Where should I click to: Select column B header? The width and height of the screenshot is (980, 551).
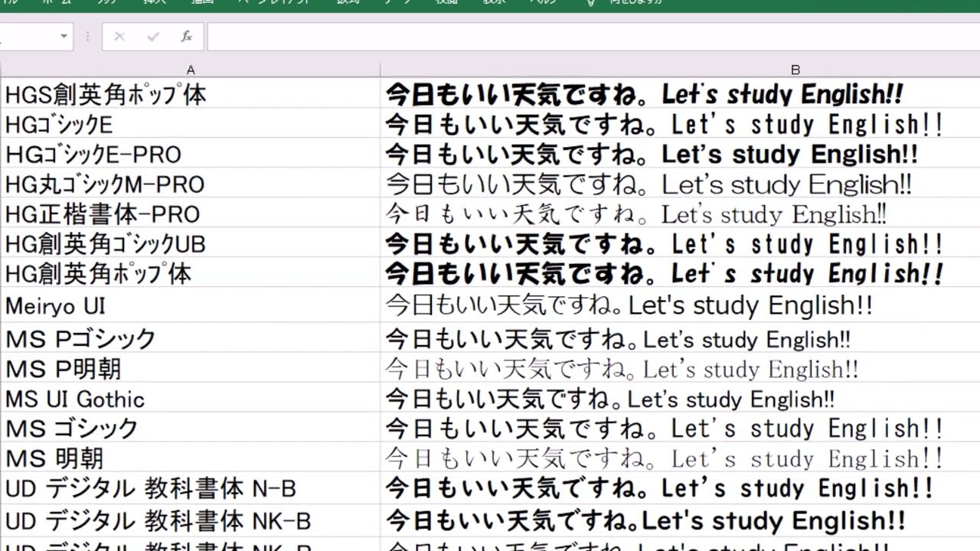tap(795, 70)
